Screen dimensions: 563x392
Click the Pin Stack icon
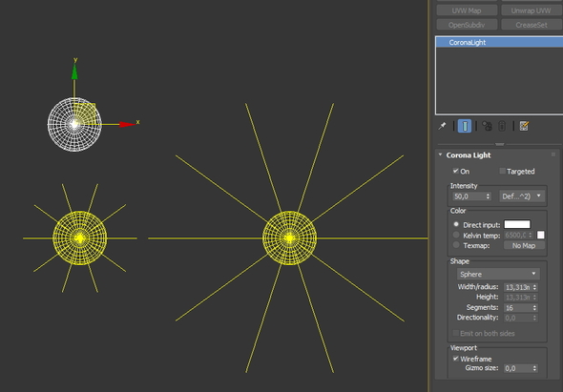442,126
